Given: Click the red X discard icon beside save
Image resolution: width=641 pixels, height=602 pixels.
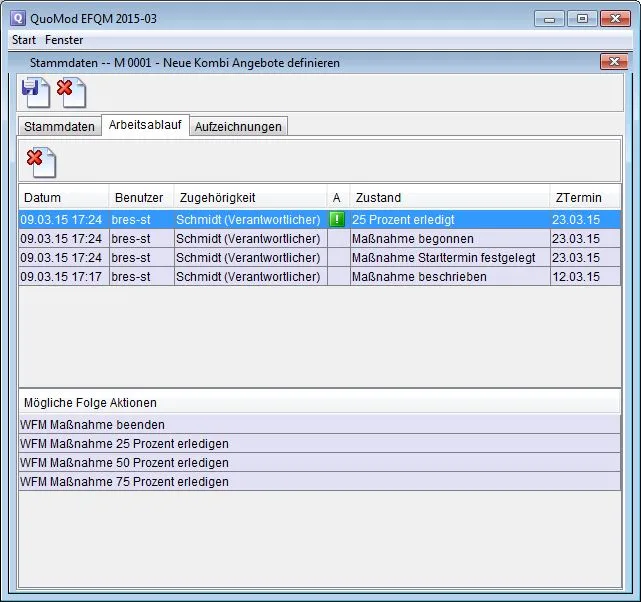Looking at the screenshot, I should (71, 93).
